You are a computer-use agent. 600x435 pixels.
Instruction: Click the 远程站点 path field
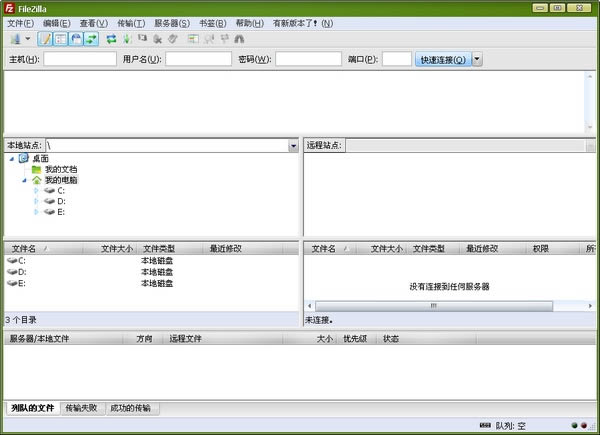coord(466,146)
